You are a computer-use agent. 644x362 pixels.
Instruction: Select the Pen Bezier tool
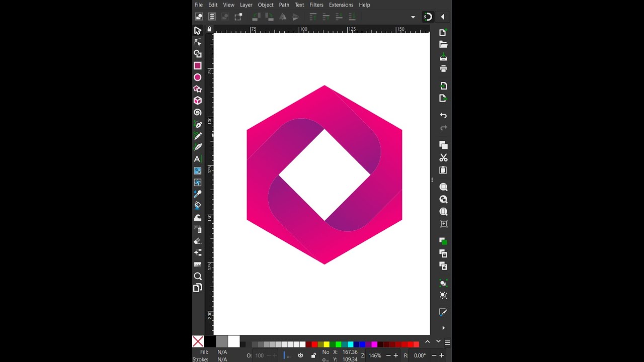[198, 124]
